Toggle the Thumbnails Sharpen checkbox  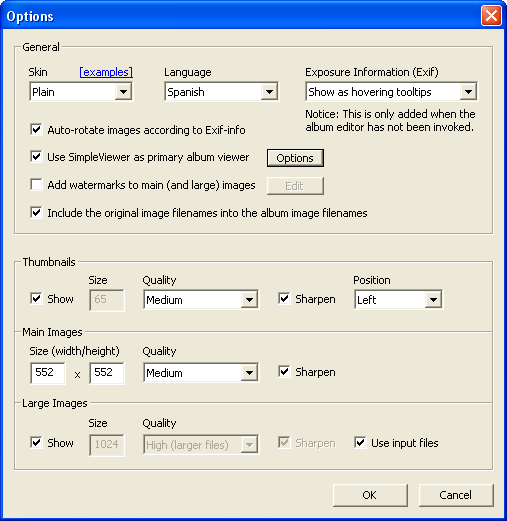pos(284,299)
